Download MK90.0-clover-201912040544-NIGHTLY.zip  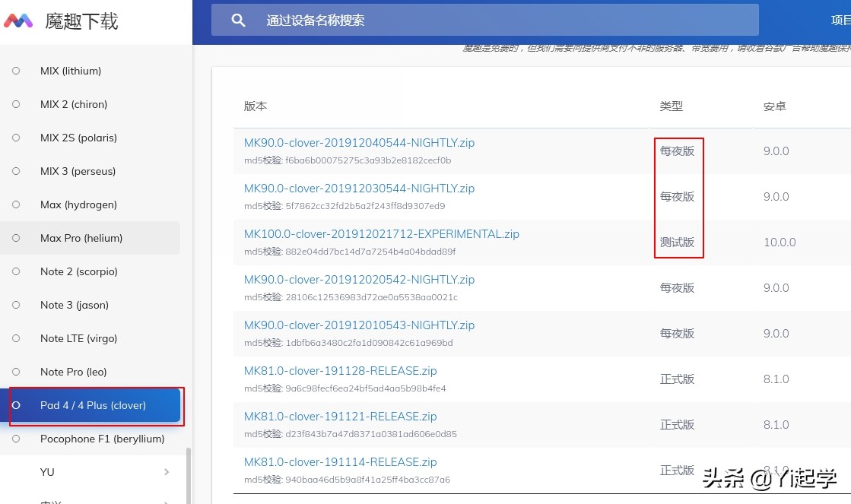(359, 142)
